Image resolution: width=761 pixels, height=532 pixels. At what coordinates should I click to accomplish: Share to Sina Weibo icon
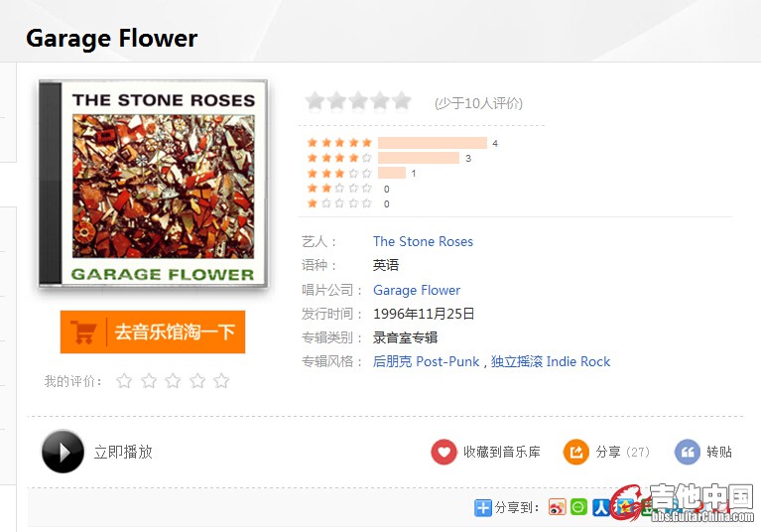(x=558, y=507)
